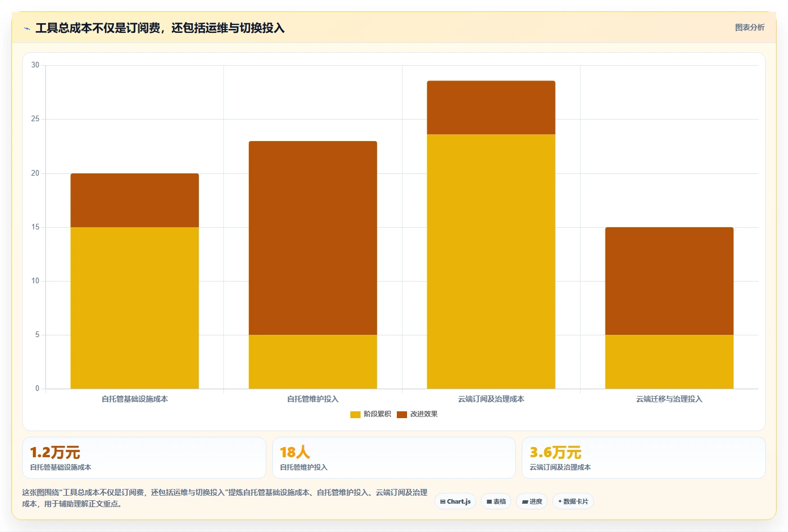Toggle the 改进效果 legend swatch
788x532 pixels.
pyautogui.click(x=402, y=415)
